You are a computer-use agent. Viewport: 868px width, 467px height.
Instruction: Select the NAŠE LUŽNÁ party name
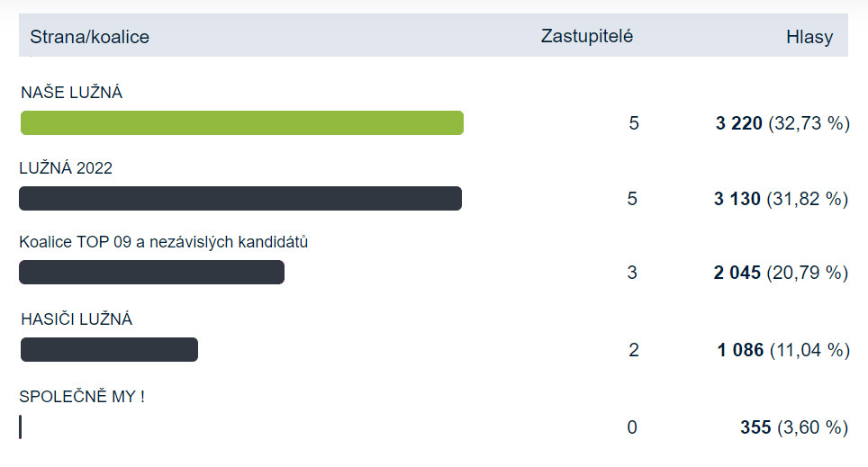click(71, 92)
